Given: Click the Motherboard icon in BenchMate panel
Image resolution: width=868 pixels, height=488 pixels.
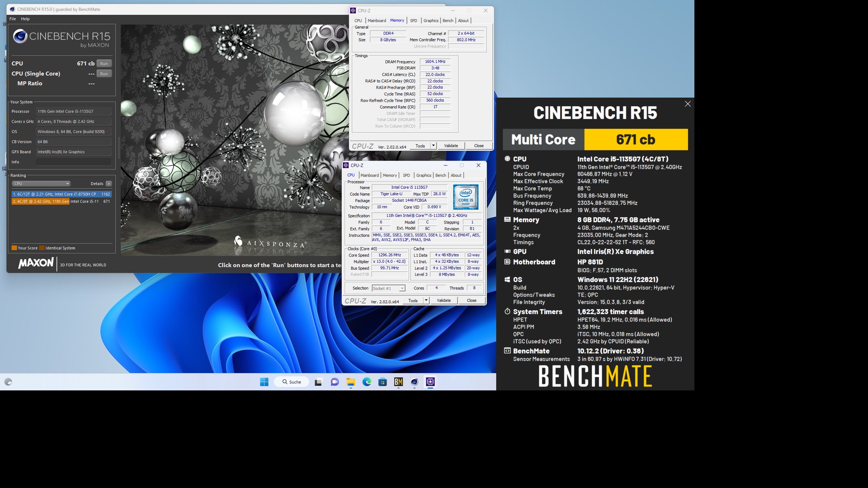Looking at the screenshot, I should [x=507, y=262].
